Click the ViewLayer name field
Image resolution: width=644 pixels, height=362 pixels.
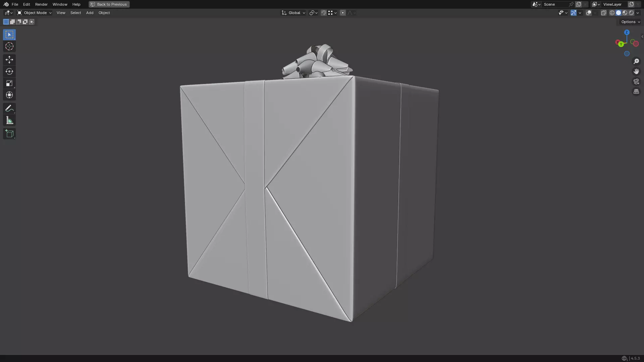614,4
